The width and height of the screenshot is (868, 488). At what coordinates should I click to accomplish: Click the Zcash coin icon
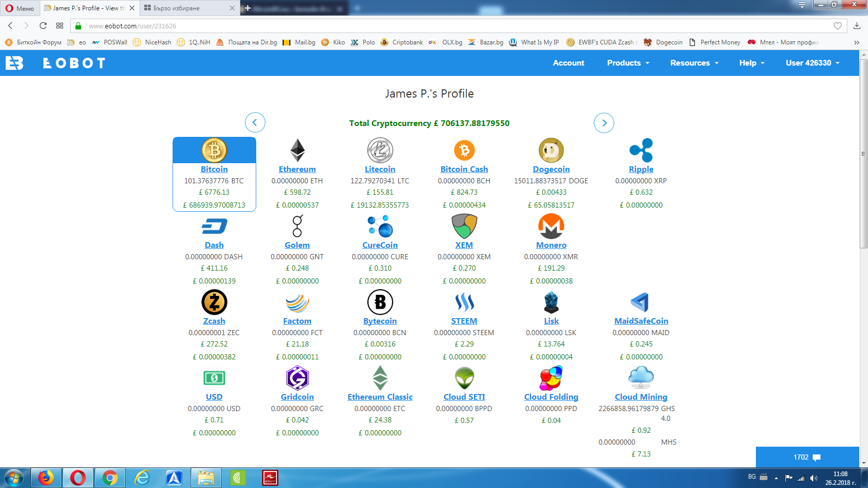pos(214,302)
